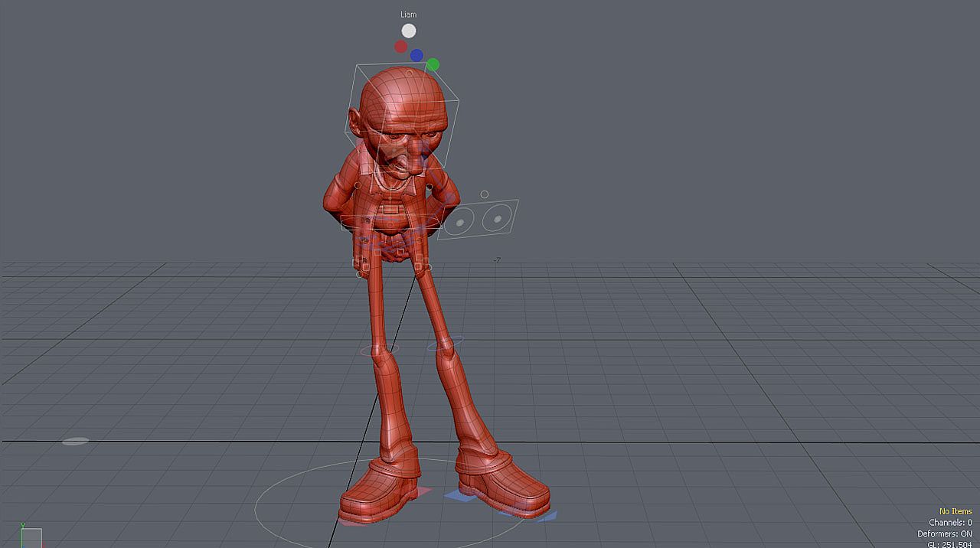Select small circle handle atop head cube
The width and height of the screenshot is (980, 548).
pyautogui.click(x=410, y=71)
